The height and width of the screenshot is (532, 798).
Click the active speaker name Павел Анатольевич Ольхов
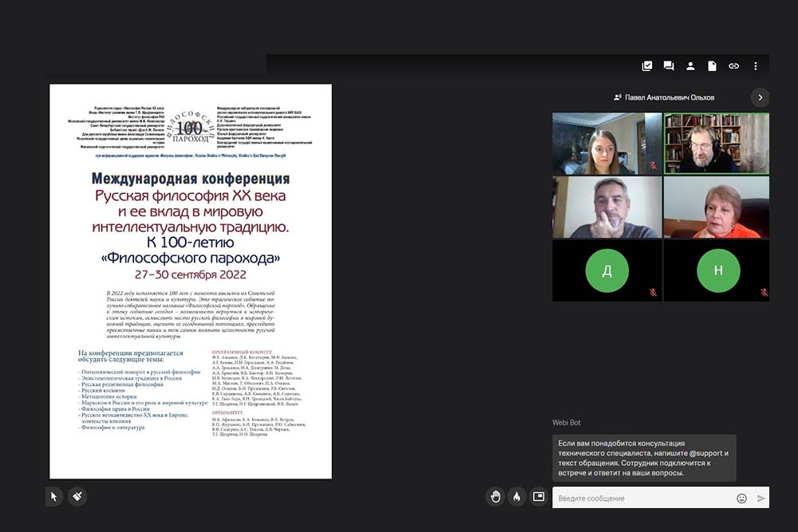[669, 97]
